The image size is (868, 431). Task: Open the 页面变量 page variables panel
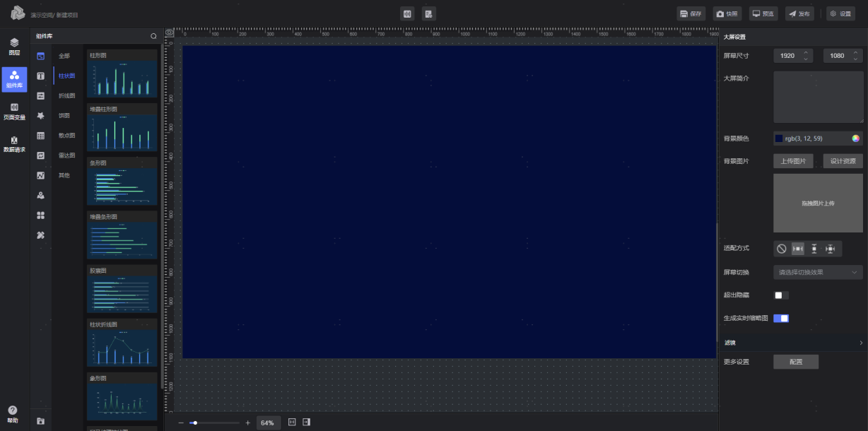pos(14,111)
